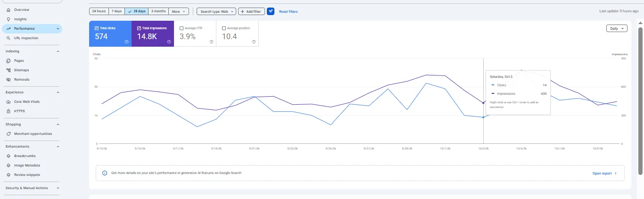Click the Removals crossed-eye icon
Screen dimensions: 644x199
(8, 80)
